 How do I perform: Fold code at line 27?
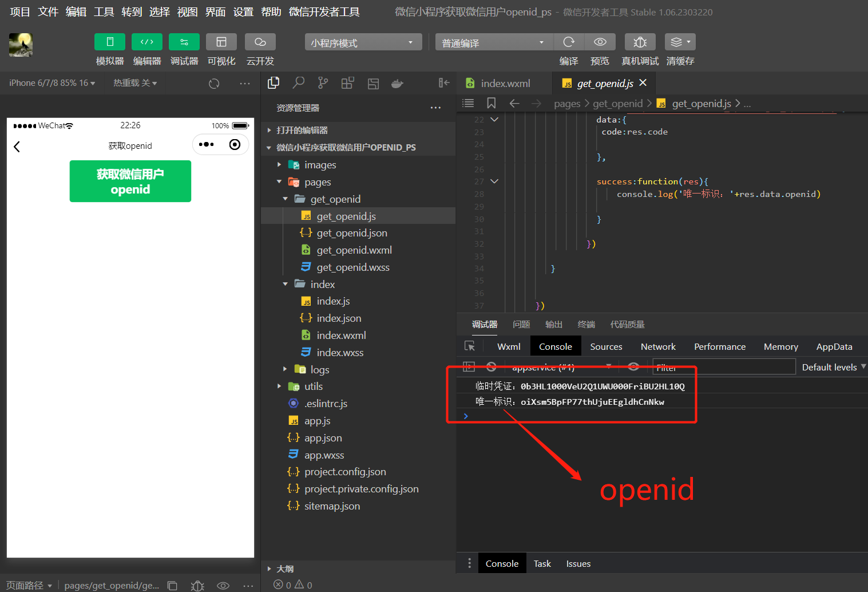[494, 181]
